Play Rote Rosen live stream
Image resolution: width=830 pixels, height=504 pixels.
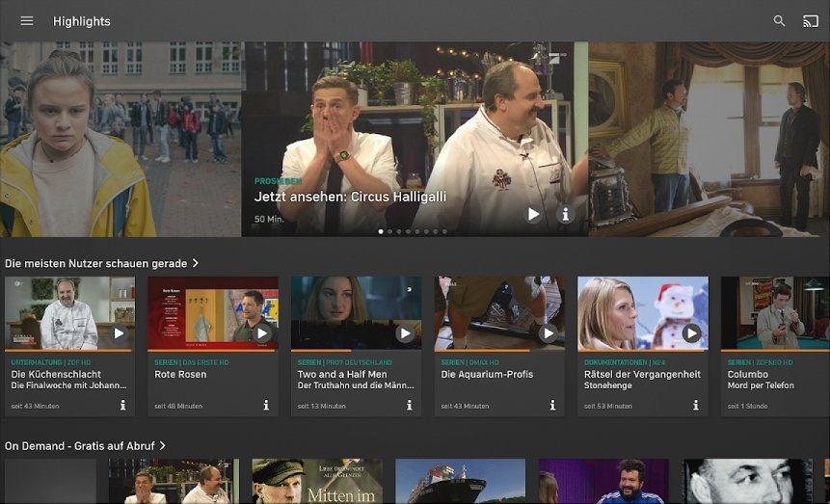(x=261, y=333)
